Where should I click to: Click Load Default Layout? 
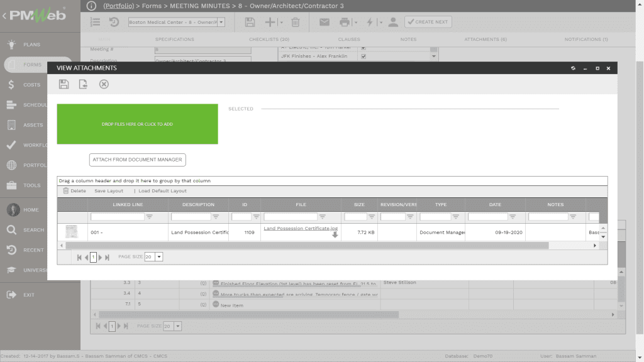tap(162, 191)
